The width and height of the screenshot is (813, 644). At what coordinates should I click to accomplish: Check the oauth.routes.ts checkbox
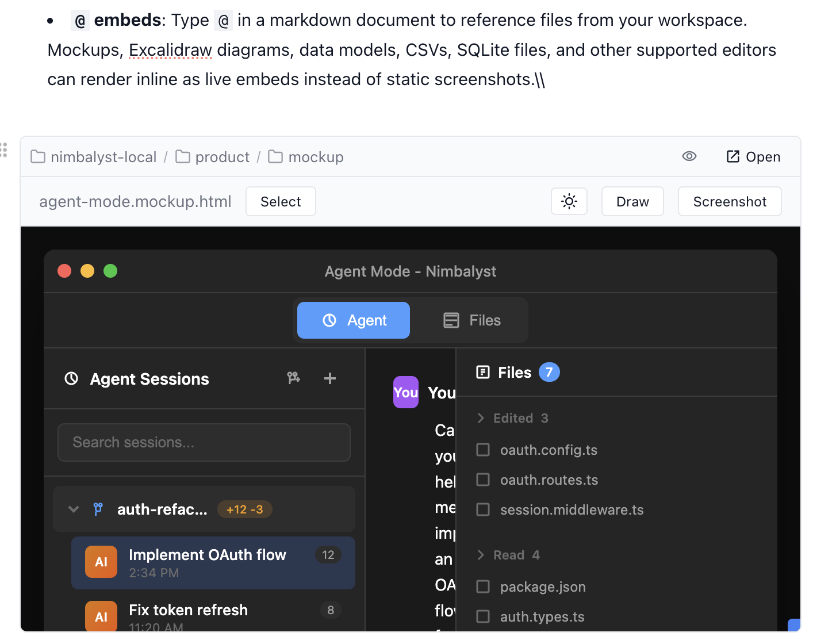pos(483,480)
